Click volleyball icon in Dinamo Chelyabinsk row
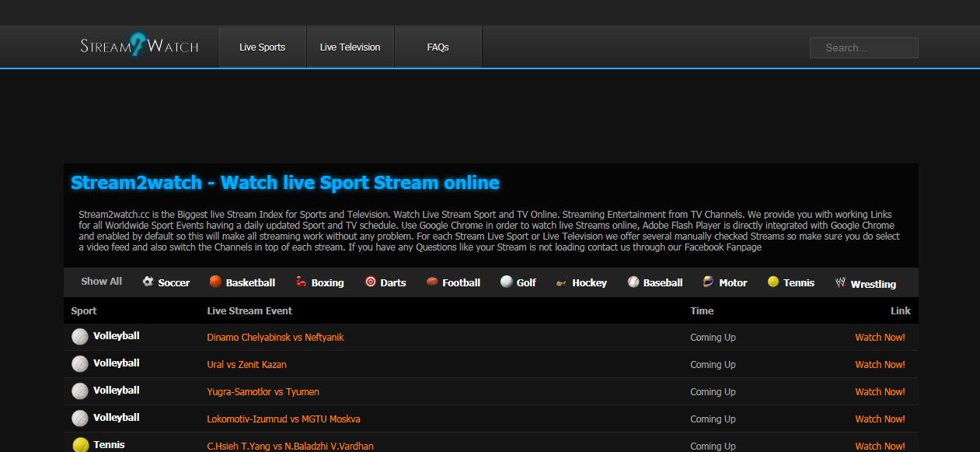The image size is (980, 452). [80, 337]
